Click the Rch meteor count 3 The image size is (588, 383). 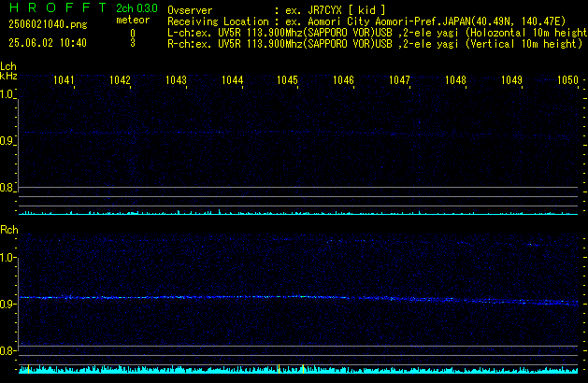tap(133, 43)
